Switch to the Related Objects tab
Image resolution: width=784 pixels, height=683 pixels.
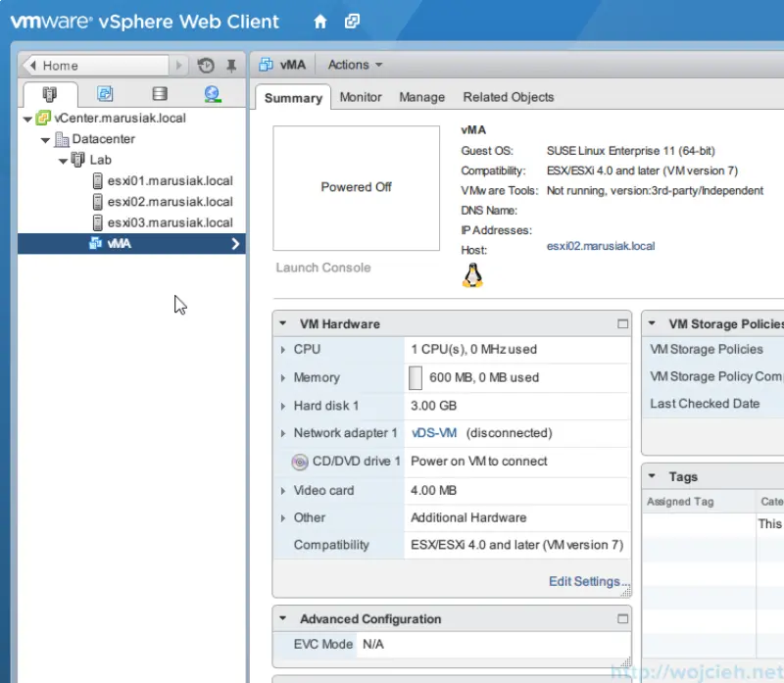pyautogui.click(x=508, y=97)
